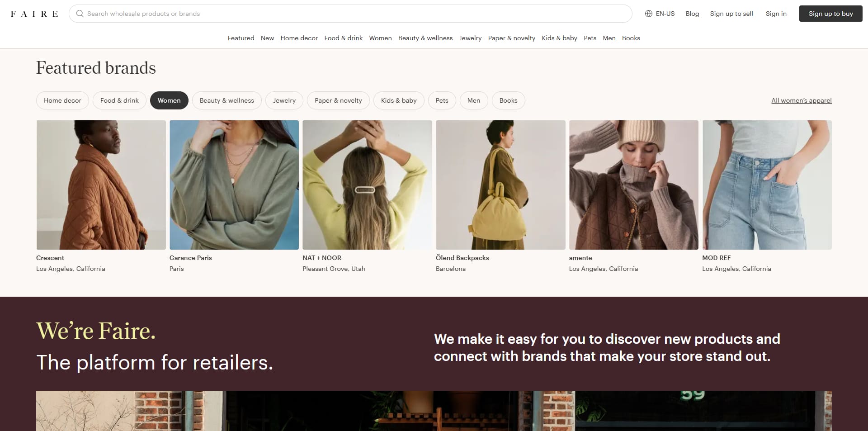Click the Garance Paris brand name
This screenshot has width=868, height=431.
[191, 258]
